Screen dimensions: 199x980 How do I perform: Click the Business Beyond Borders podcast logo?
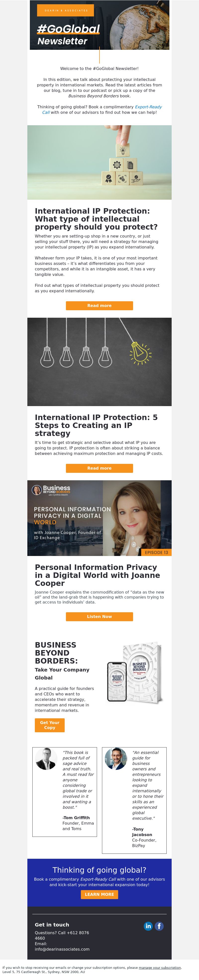[x=51, y=490]
